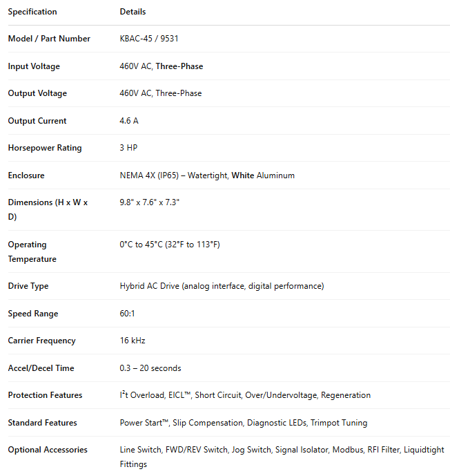Select the "16 kHz" carrier frequency value

tap(133, 341)
